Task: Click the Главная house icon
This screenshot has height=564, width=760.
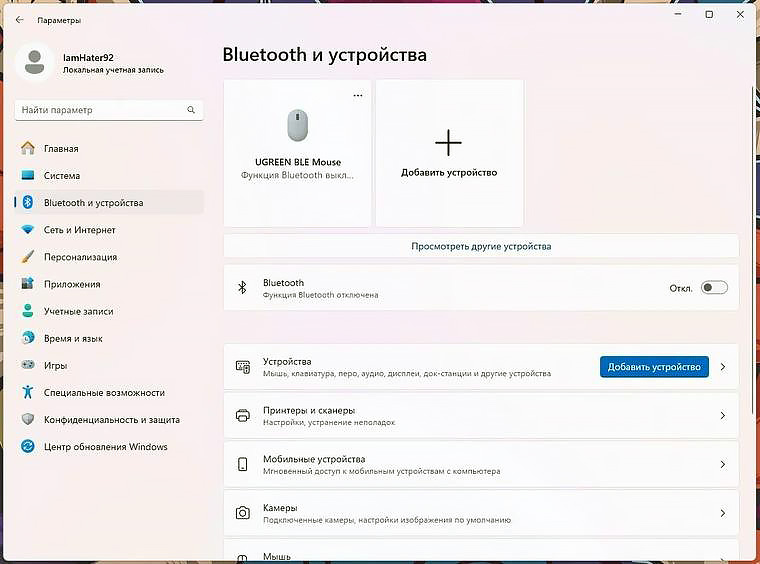Action: click(x=28, y=148)
